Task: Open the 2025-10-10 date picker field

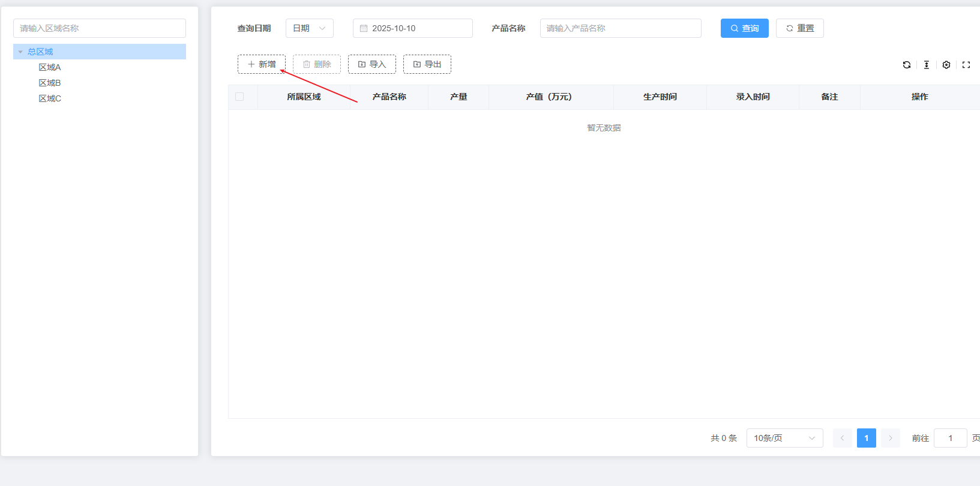Action: coord(413,28)
